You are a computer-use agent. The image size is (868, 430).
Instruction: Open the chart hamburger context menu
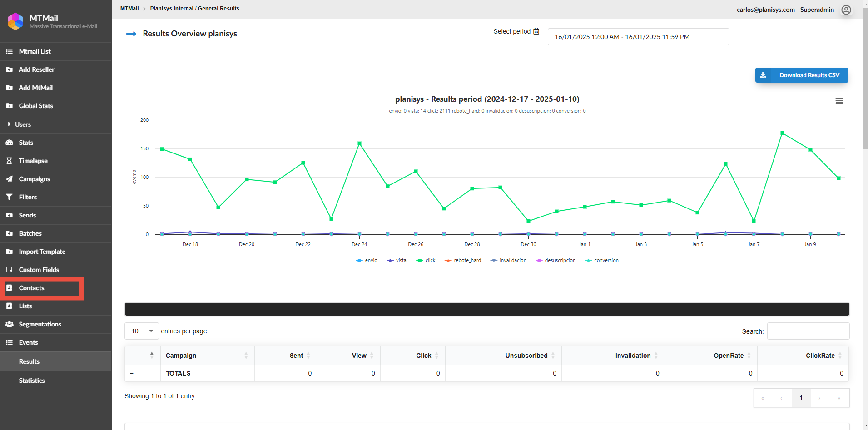839,101
